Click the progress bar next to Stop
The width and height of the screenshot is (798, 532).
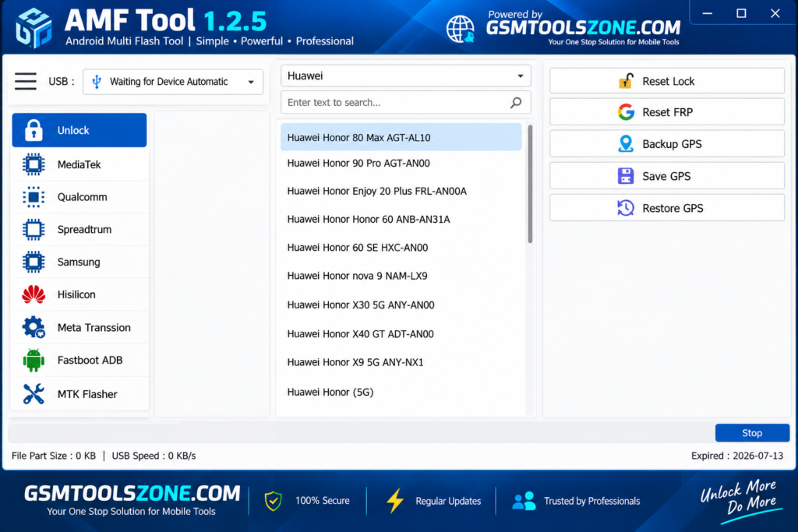(x=359, y=433)
